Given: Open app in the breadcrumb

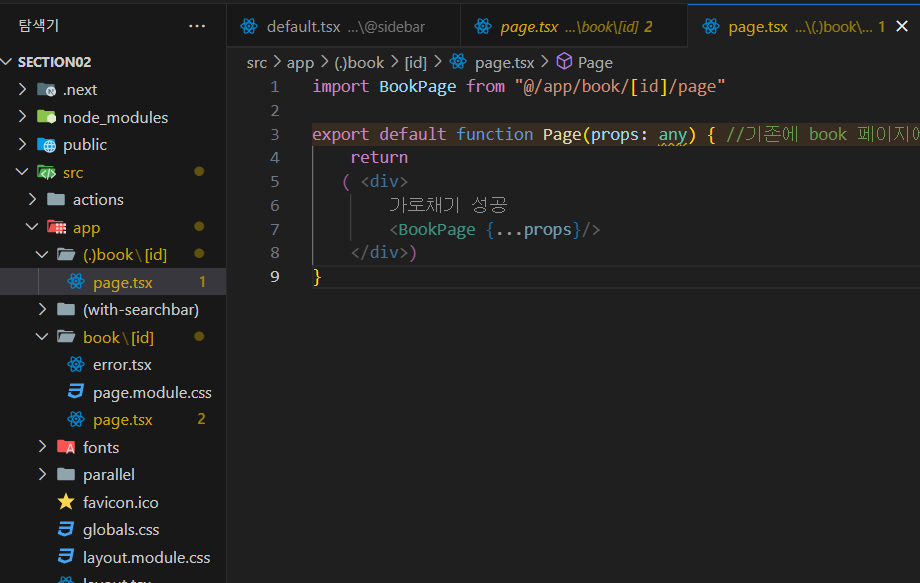Looking at the screenshot, I should (300, 63).
